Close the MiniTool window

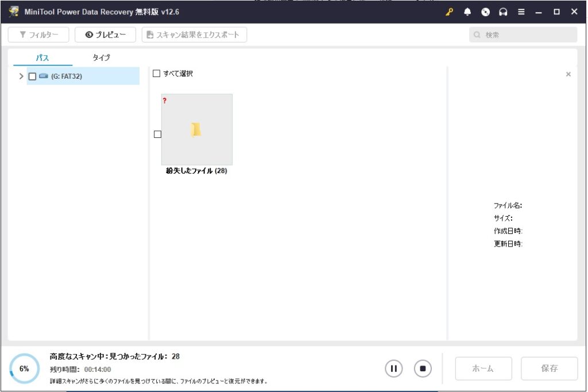(574, 11)
